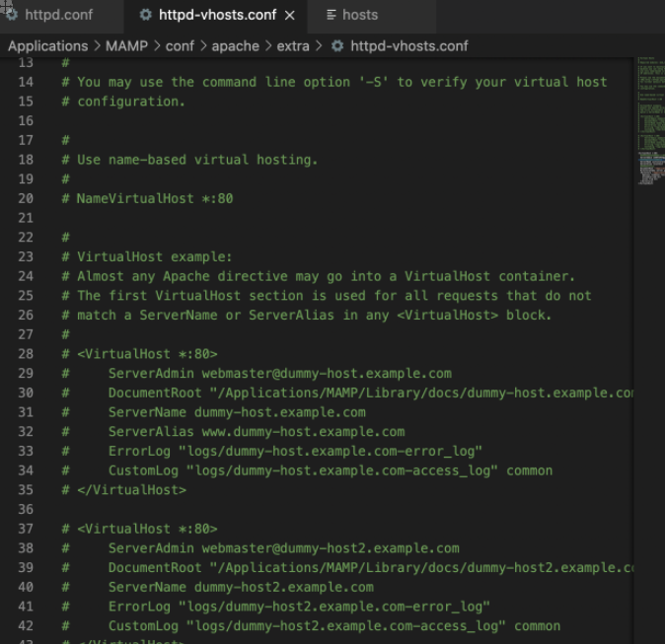Expand chevron after conf breadcrumb
The image size is (665, 644).
tap(203, 45)
